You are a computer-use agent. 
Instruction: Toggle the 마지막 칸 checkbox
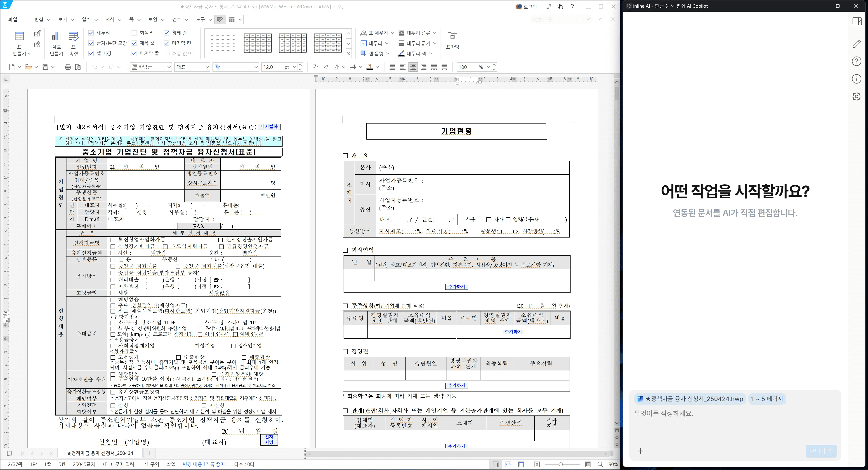166,43
